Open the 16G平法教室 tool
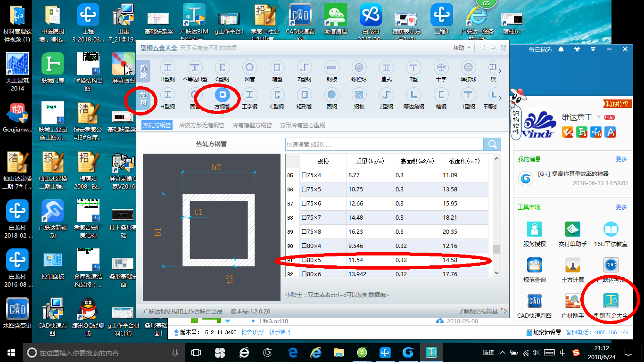Screen dimensions: 644x362 coord(611,234)
